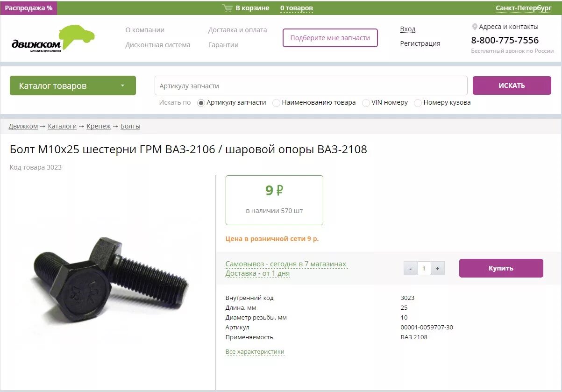Click the Движком car logo
The height and width of the screenshot is (392, 562).
pos(53,38)
